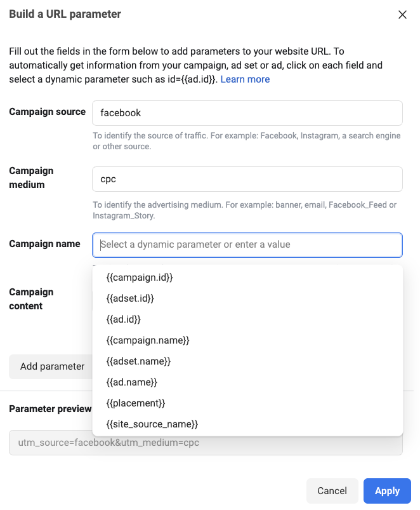Open the Learn more link
This screenshot has height=510, width=420.
[x=245, y=79]
